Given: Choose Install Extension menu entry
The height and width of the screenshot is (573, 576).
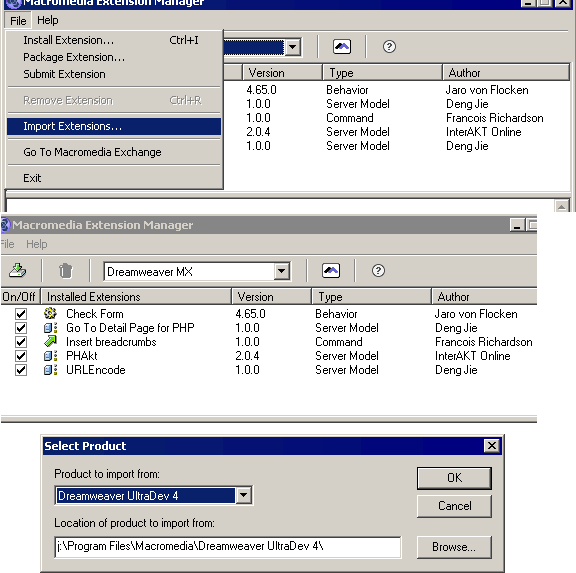Looking at the screenshot, I should tap(114, 40).
